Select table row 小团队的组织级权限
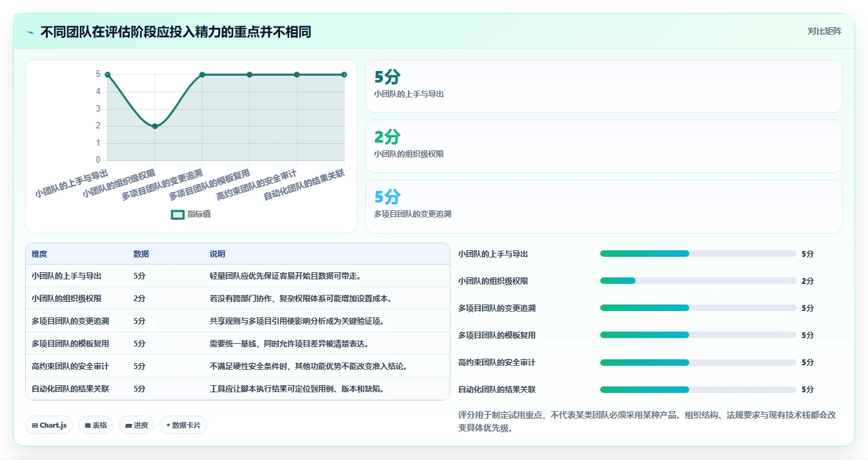 click(237, 299)
